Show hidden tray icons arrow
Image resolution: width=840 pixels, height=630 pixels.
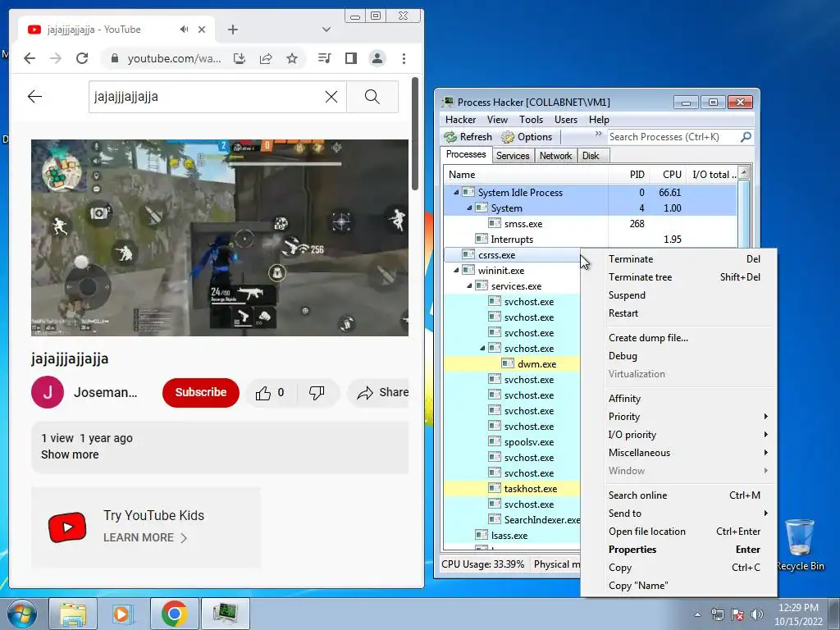(x=697, y=614)
